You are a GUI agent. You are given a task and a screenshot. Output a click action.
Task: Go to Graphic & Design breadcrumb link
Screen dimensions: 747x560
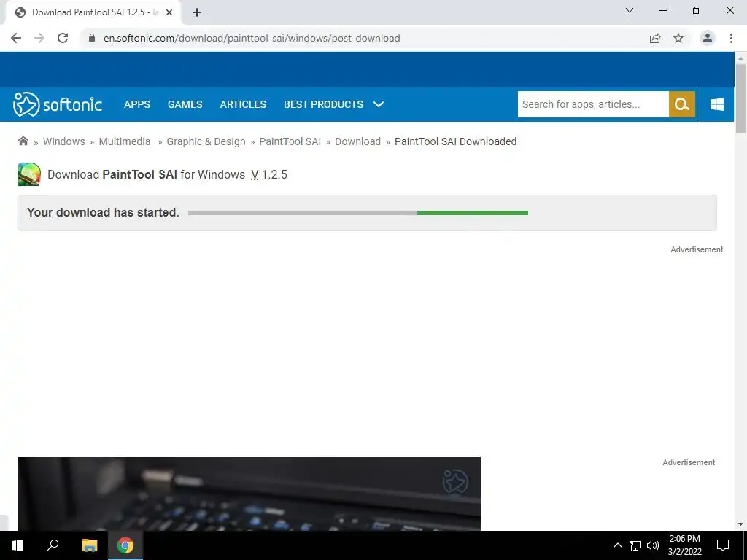(206, 141)
